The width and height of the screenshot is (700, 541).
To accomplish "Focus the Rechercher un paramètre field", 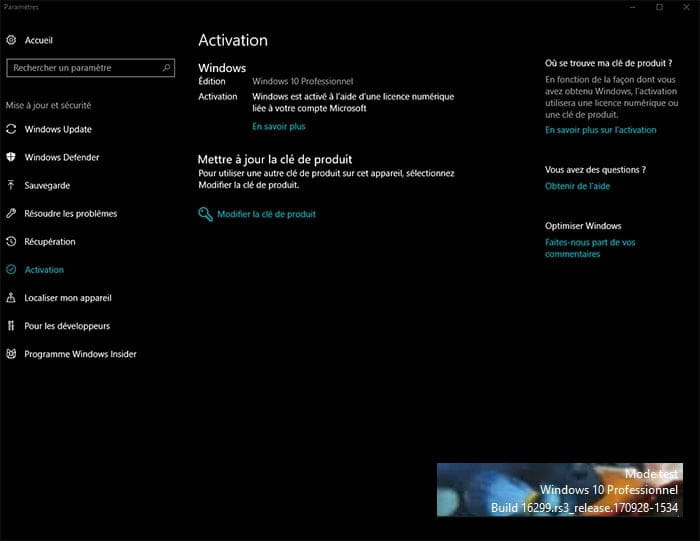I will (91, 68).
